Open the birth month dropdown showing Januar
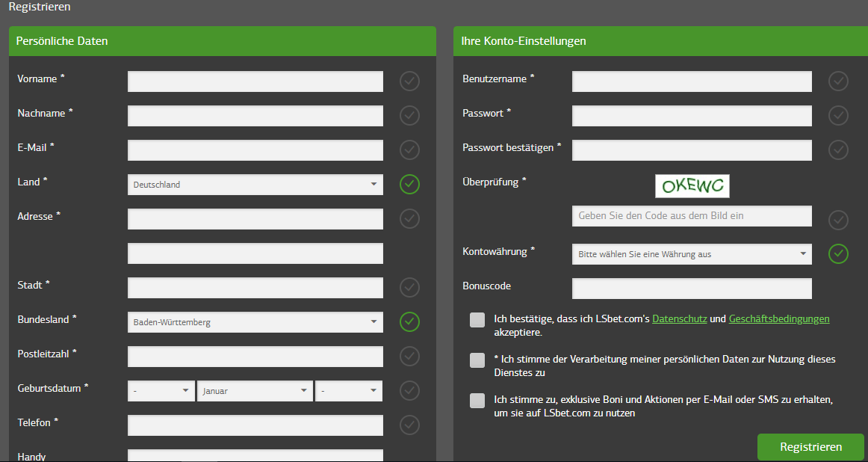The height and width of the screenshot is (462, 868). click(x=254, y=391)
